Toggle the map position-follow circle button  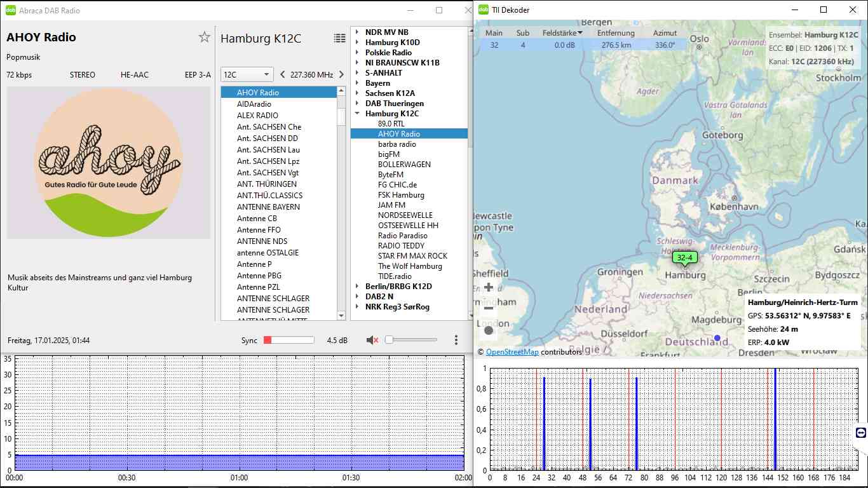coord(489,330)
